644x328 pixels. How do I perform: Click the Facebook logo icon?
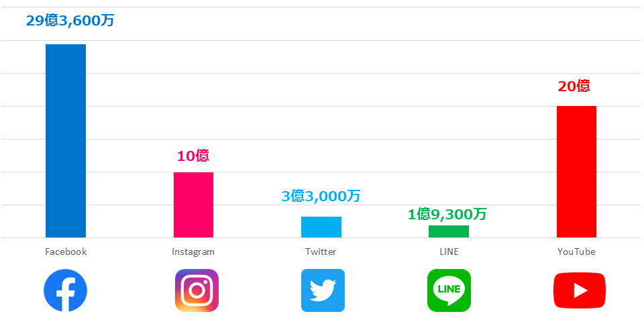(x=65, y=290)
